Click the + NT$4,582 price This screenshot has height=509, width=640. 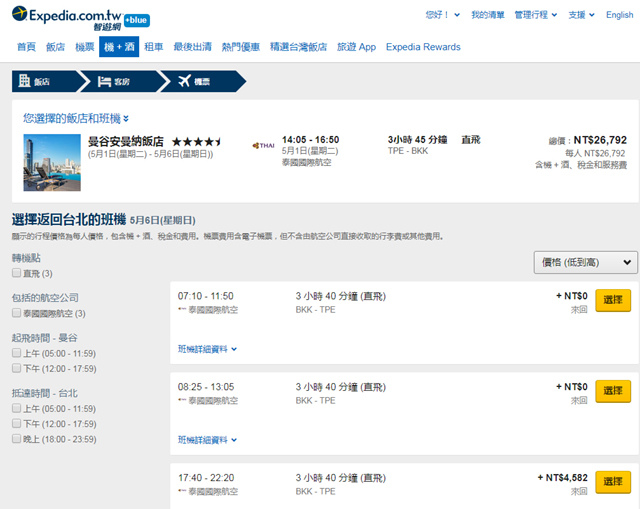[x=562, y=478]
